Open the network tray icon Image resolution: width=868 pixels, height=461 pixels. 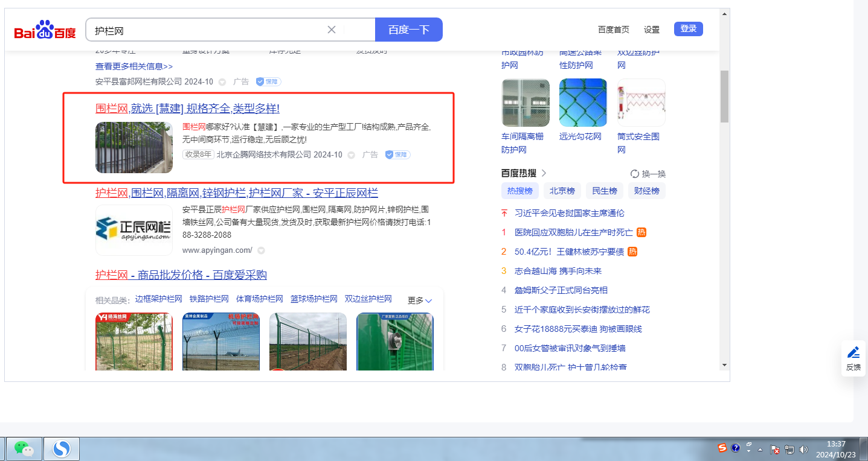(789, 450)
